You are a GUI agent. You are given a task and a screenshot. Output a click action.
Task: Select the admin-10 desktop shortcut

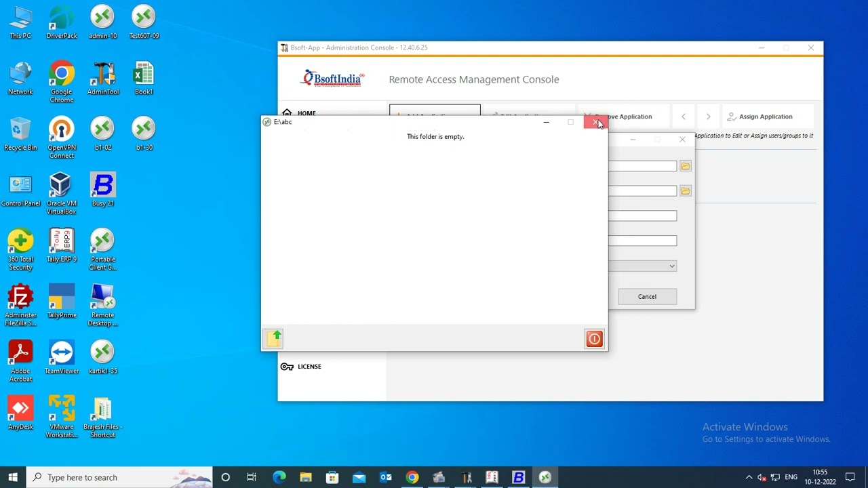point(102,23)
